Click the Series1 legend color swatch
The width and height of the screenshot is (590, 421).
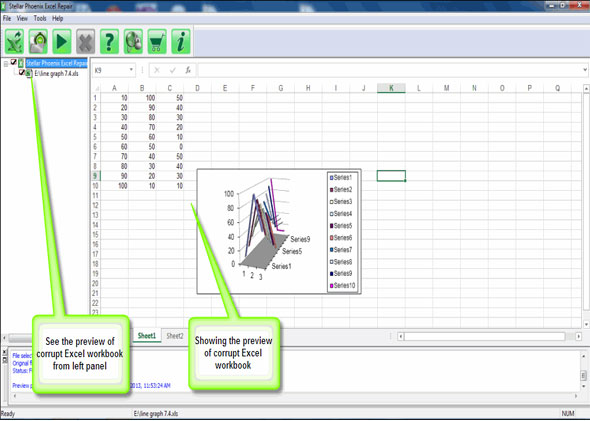point(331,178)
